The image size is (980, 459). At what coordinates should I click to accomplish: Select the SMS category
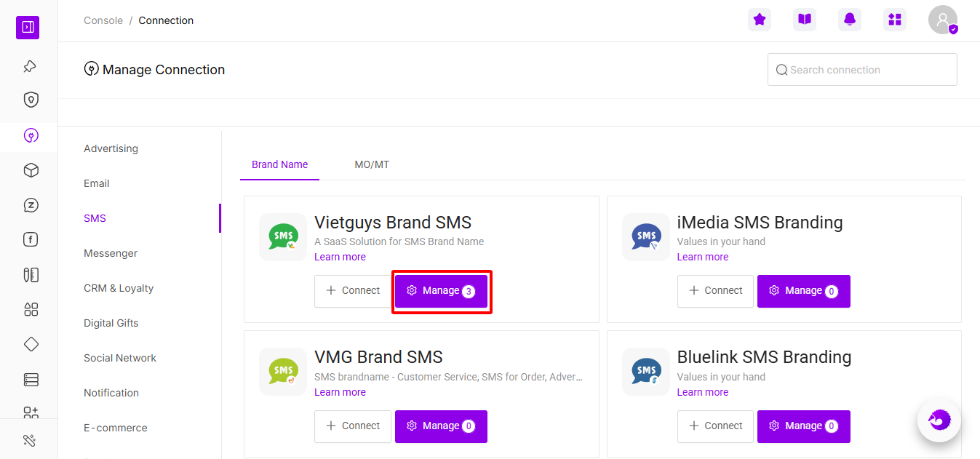(x=95, y=218)
